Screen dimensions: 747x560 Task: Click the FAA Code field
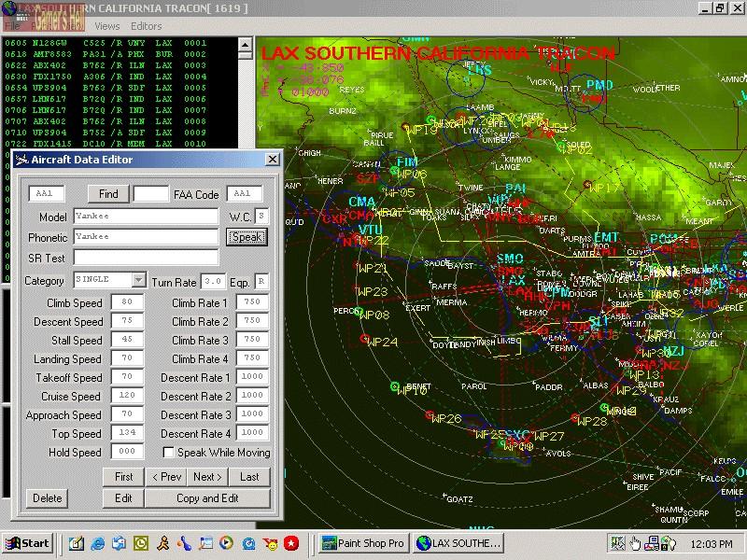pos(245,193)
